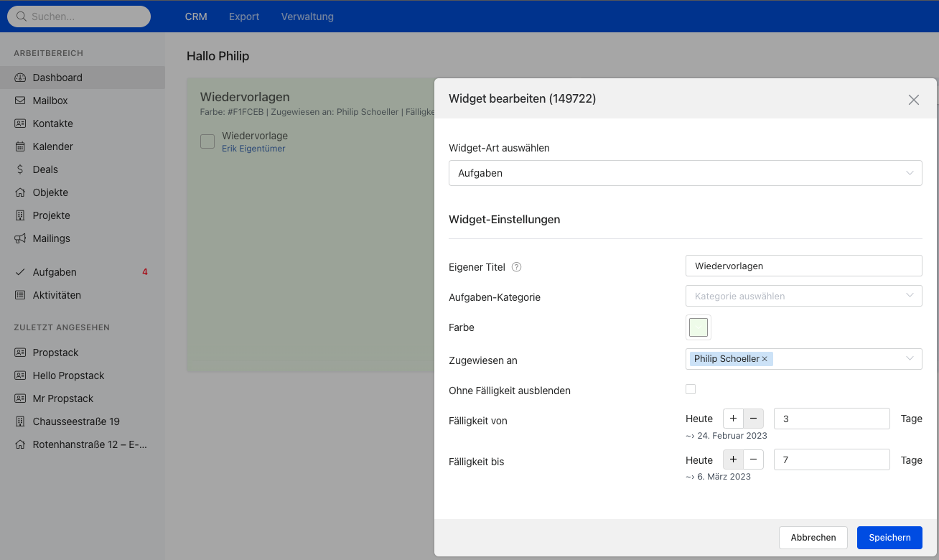The image size is (939, 560).
Task: Click the Mailbox envelope icon
Action: (20, 101)
